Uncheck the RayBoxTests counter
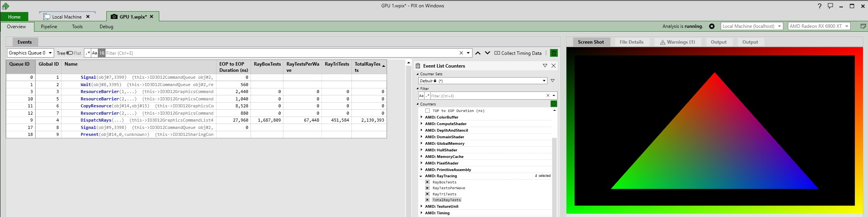868x217 pixels. pyautogui.click(x=427, y=182)
